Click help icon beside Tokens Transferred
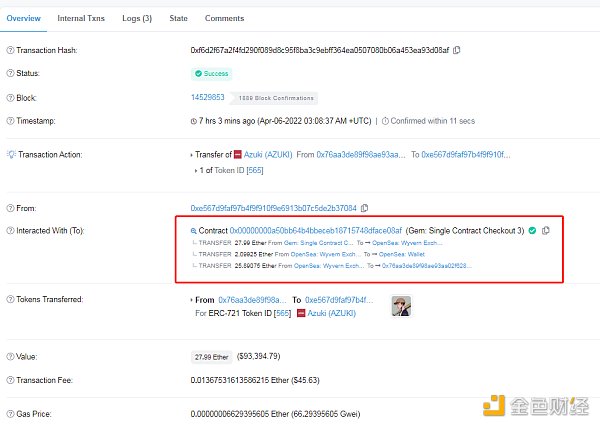 tap(10, 300)
